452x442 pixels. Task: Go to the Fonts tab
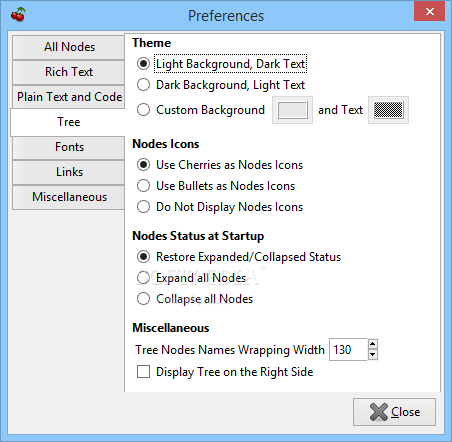(x=69, y=147)
